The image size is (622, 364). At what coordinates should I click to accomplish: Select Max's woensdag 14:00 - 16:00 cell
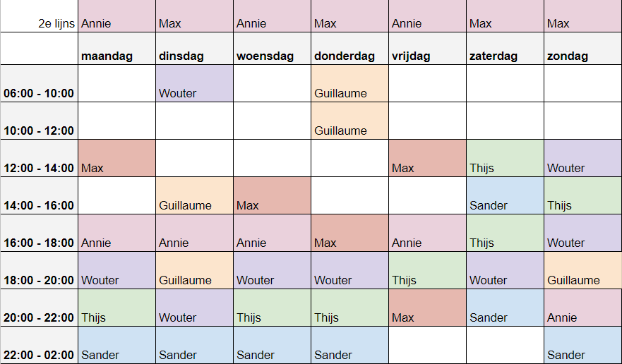coord(272,196)
